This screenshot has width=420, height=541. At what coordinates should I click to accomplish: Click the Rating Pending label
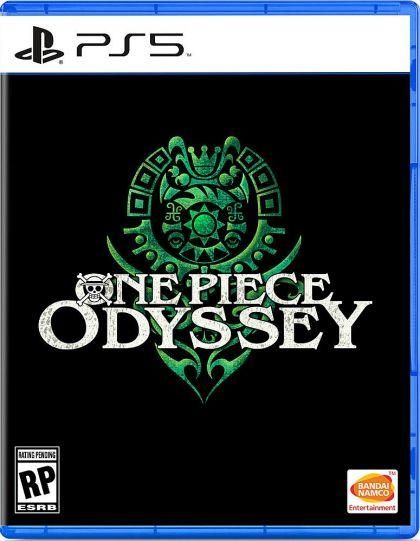point(37,455)
